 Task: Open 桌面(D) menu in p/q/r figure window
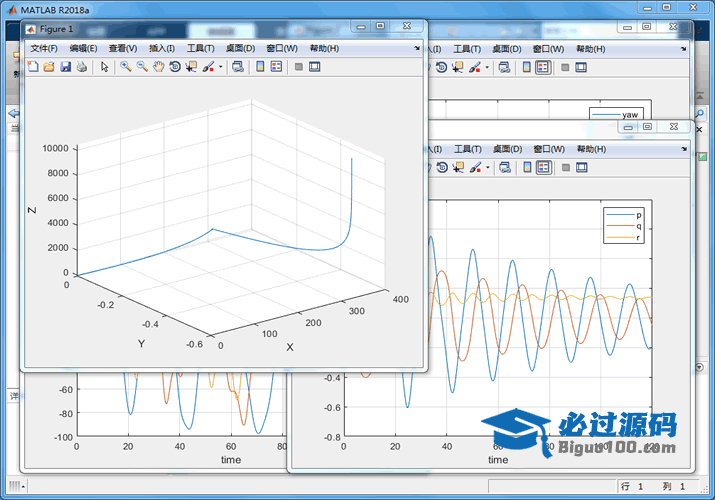tap(508, 149)
